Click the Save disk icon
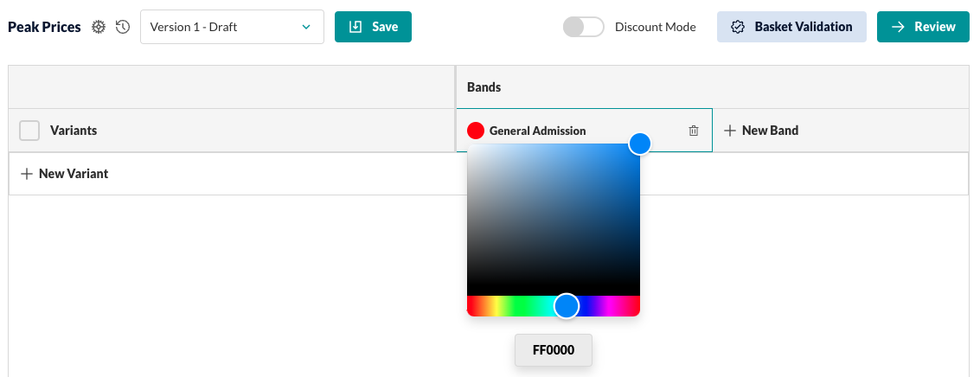The image size is (980, 377). (355, 27)
